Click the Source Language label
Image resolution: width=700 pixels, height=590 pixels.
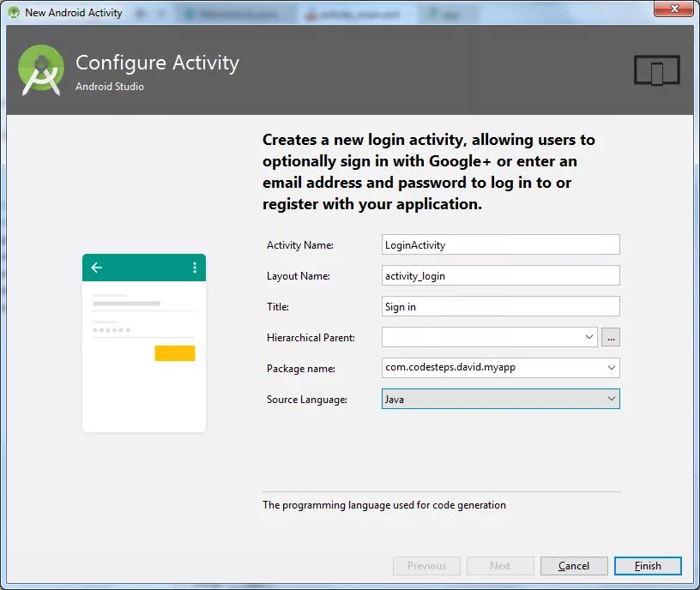[307, 400]
